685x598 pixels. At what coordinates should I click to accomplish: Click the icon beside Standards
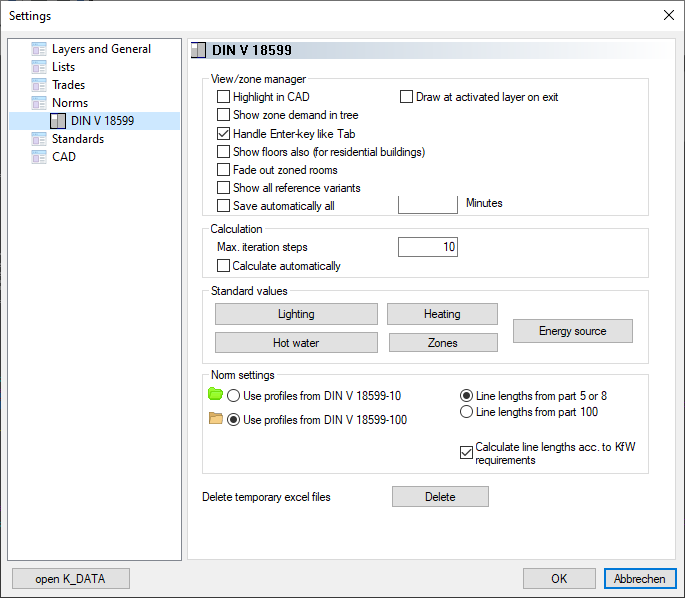[x=39, y=139]
